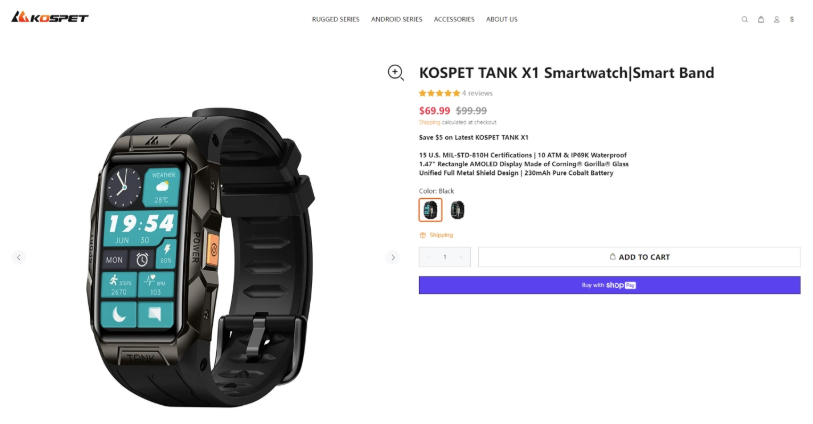The image size is (813, 424).
Task: Open the Android Series menu
Action: point(397,19)
